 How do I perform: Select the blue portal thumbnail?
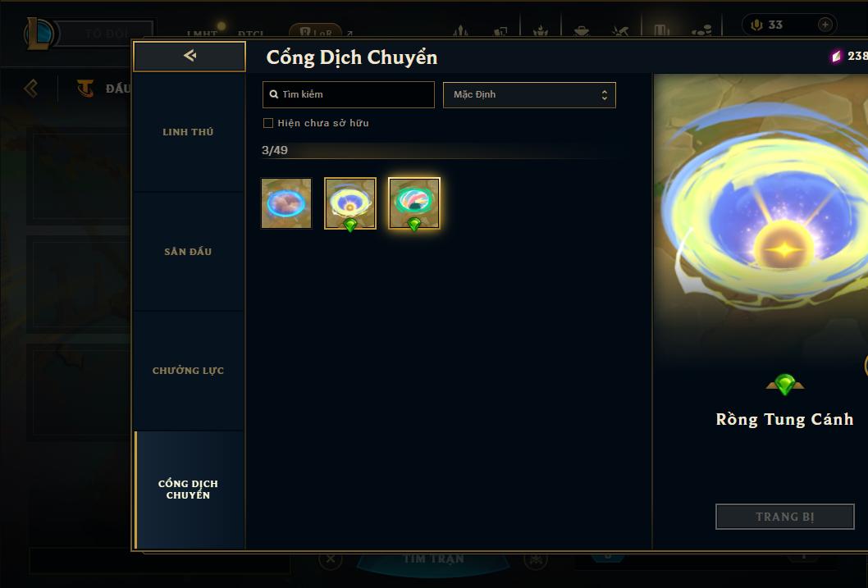click(286, 203)
